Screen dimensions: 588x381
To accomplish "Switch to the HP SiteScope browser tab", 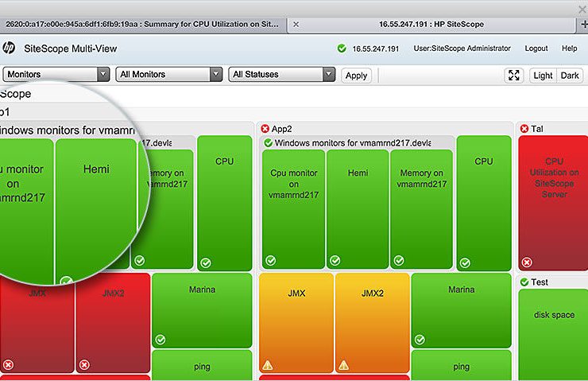I will click(431, 24).
